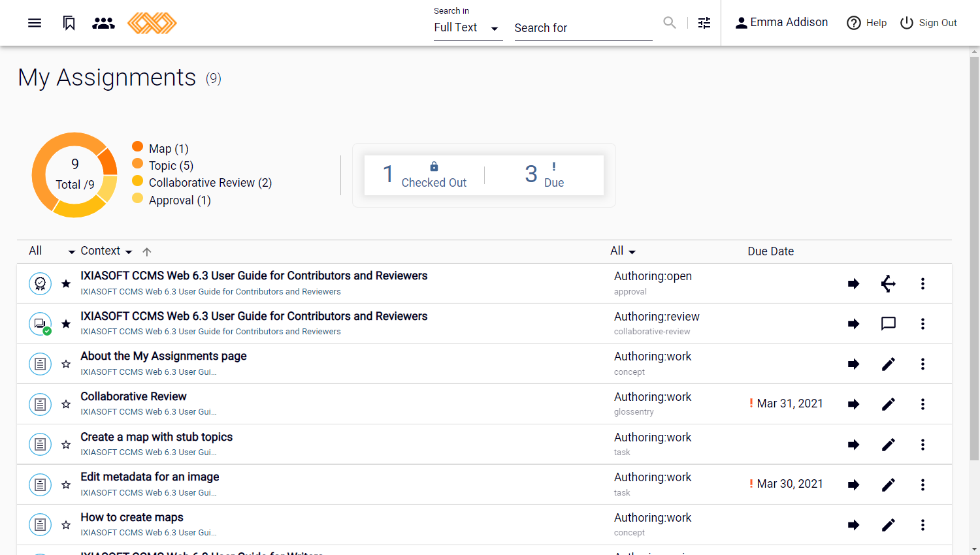Focus the Search for input field
The image size is (980, 555).
pos(583,28)
